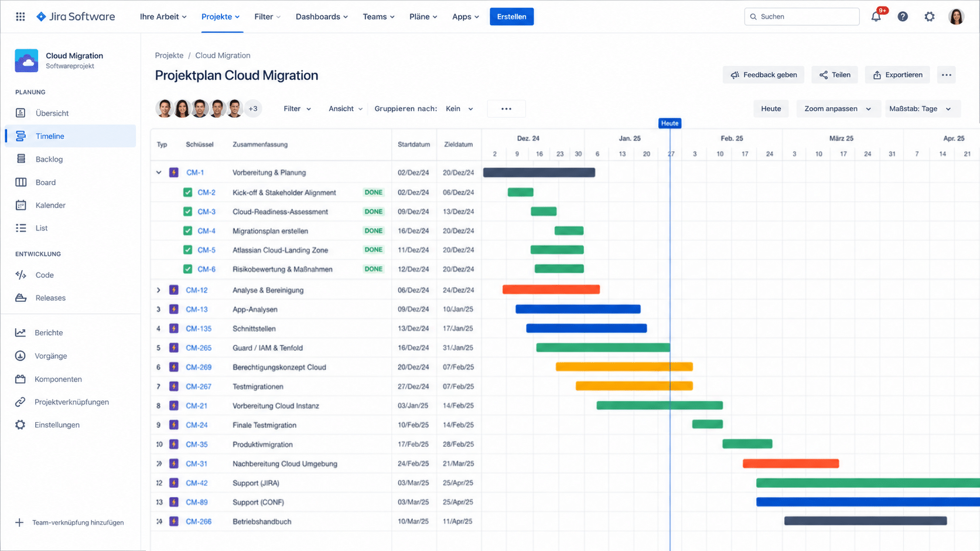Open the Maßstab: Tage dropdown

(x=920, y=108)
